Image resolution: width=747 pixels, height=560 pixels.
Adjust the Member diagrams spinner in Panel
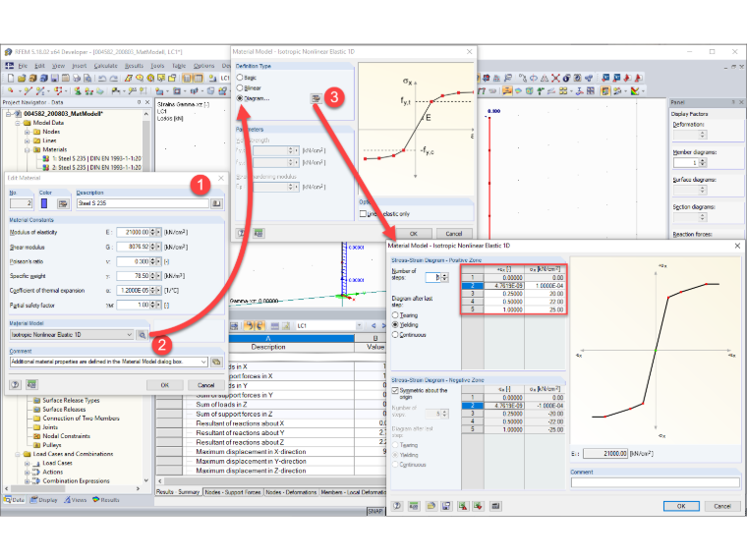tap(703, 163)
